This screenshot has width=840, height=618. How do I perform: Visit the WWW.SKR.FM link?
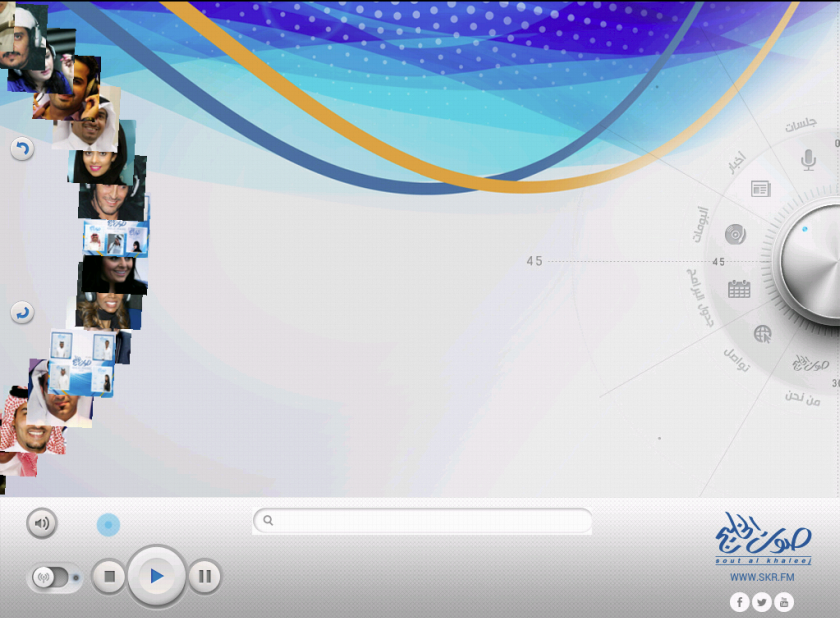762,577
